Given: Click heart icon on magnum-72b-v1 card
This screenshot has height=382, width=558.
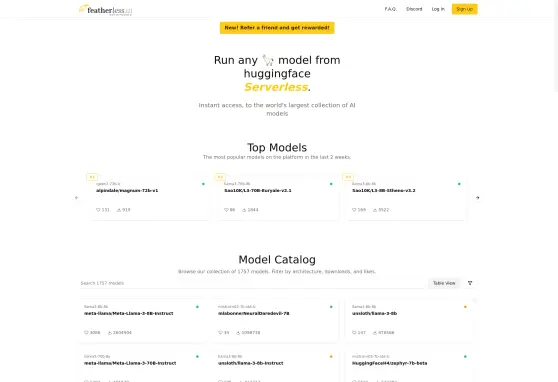Looking at the screenshot, I should click(98, 210).
